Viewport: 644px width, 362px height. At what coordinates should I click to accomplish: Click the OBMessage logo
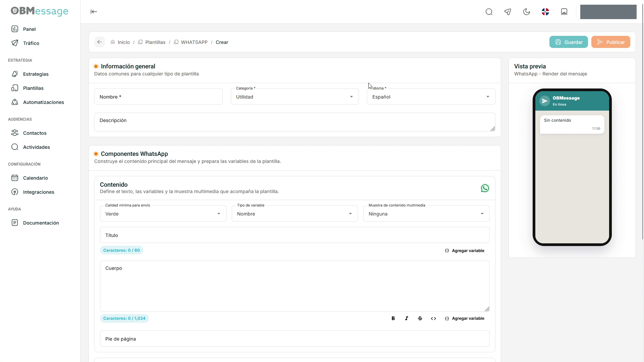pos(40,11)
